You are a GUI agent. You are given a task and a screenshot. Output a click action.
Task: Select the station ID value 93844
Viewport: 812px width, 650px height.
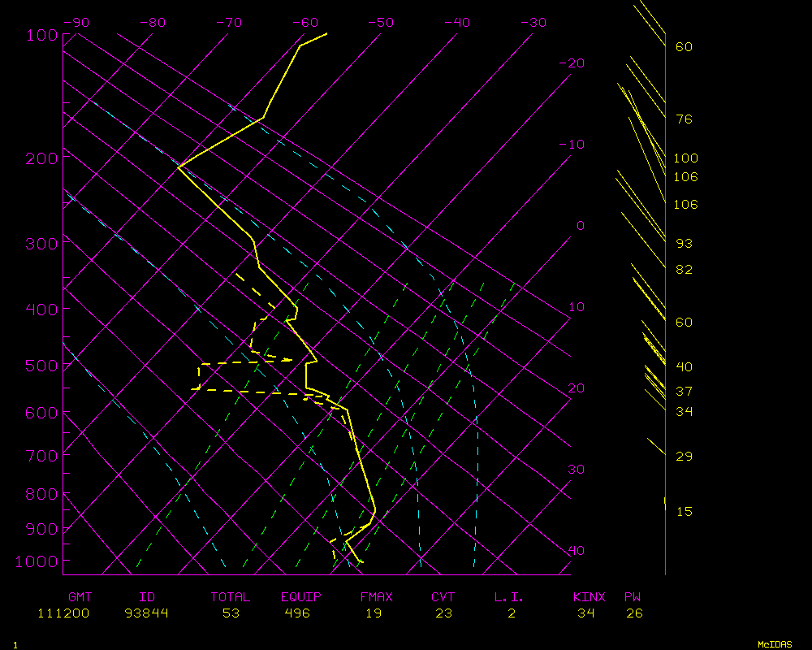click(x=147, y=613)
